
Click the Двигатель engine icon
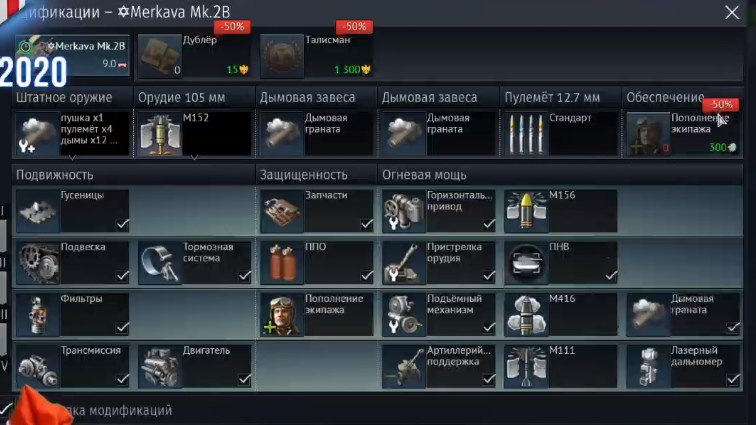[x=160, y=367]
